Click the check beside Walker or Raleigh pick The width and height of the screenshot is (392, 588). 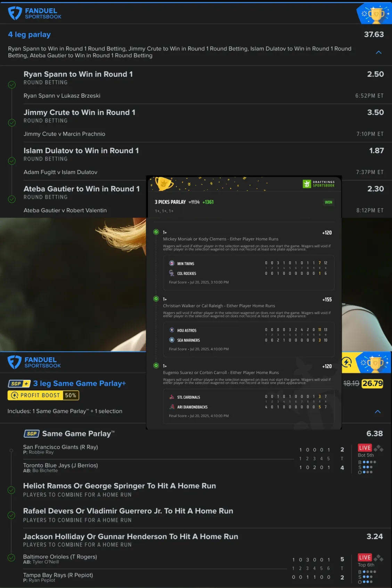(x=156, y=299)
